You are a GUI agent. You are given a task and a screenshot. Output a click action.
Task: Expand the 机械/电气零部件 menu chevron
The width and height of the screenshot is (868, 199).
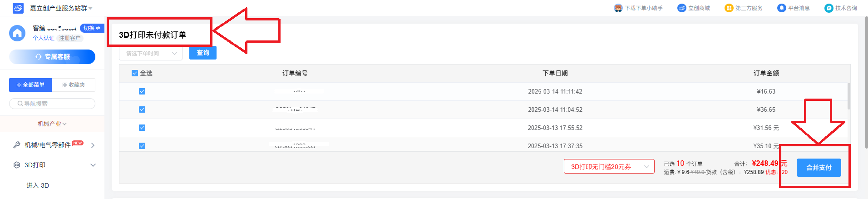(x=93, y=145)
